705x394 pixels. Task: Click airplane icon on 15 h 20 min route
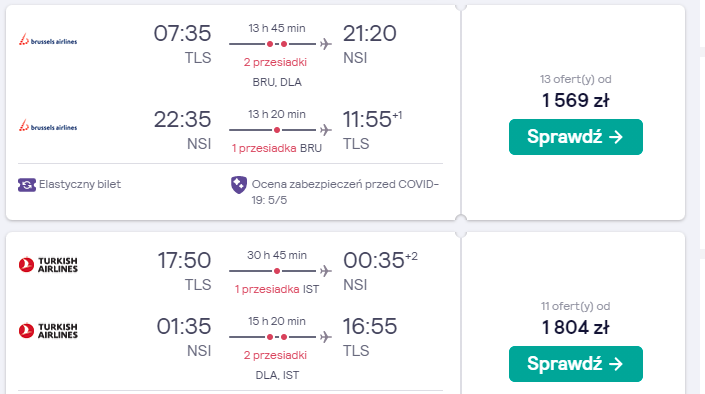[x=326, y=337]
